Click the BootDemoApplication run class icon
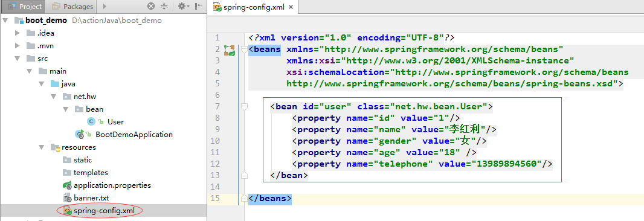Screen dimensions: 644x221 (x=80, y=134)
